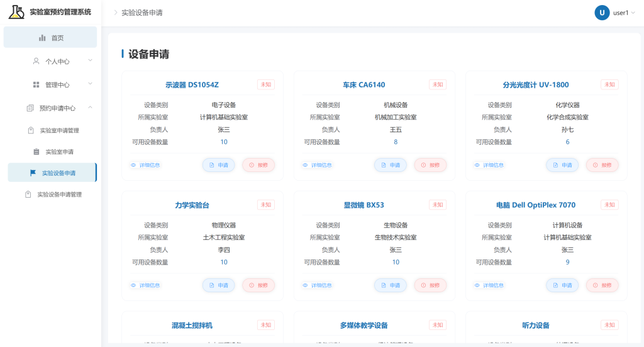Click the 示波器 DS1054Z title
644x347 pixels.
192,84
